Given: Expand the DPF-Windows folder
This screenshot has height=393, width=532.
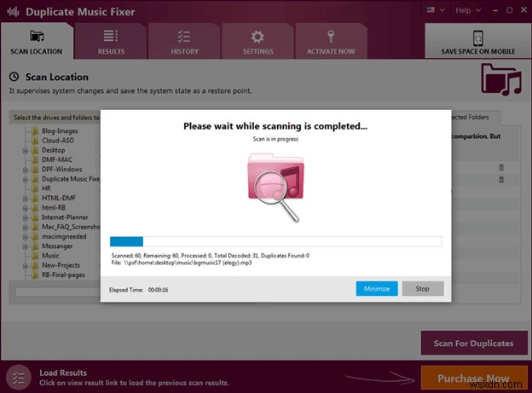Looking at the screenshot, I should tap(26, 170).
